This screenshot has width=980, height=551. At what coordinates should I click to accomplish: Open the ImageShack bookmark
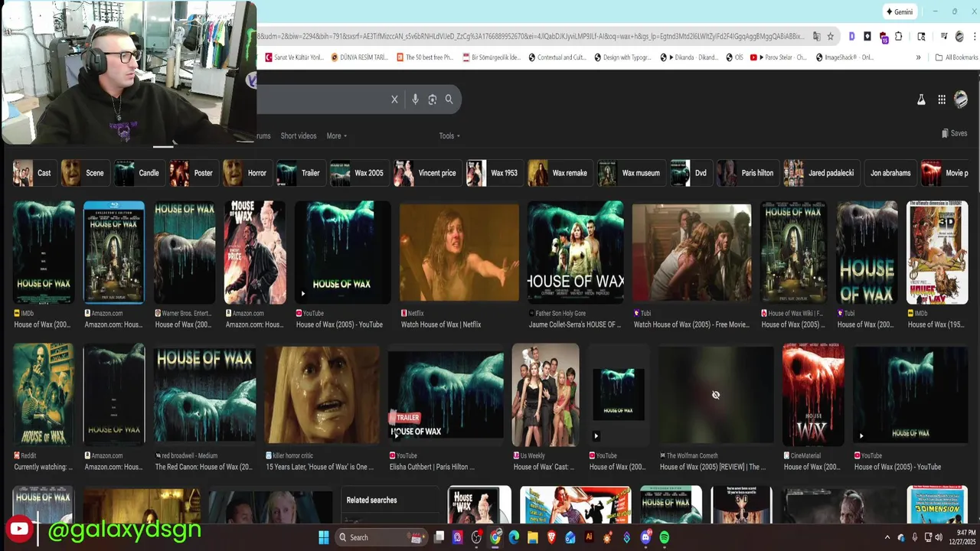click(x=844, y=57)
